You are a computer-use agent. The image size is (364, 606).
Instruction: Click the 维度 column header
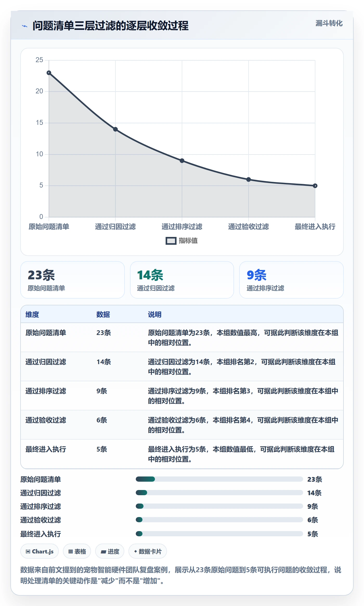(x=32, y=314)
